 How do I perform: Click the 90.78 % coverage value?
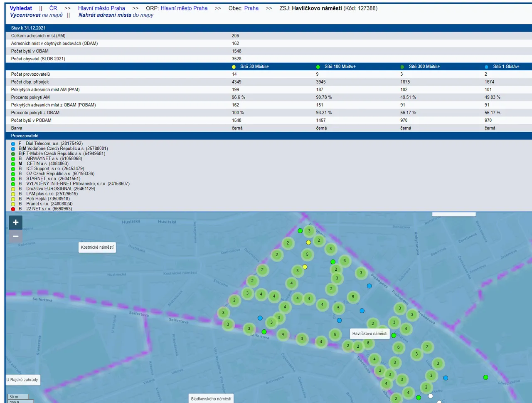pyautogui.click(x=324, y=97)
